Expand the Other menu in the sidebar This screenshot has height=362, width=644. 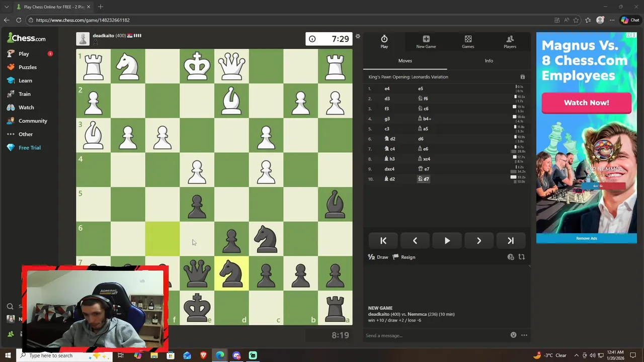(20, 134)
